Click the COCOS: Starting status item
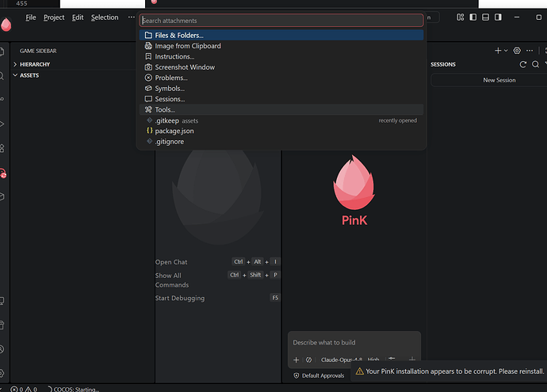 (x=73, y=389)
